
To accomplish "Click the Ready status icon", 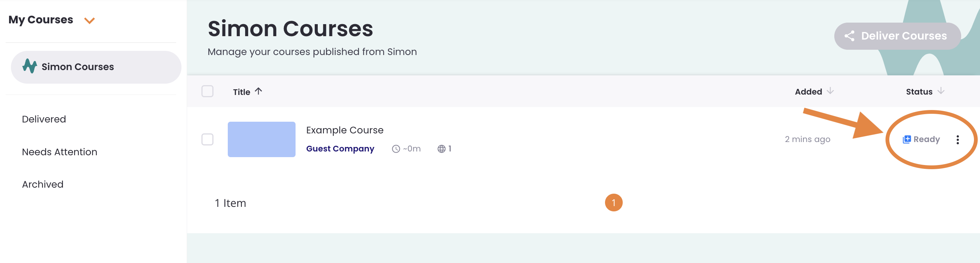I will click(x=907, y=139).
